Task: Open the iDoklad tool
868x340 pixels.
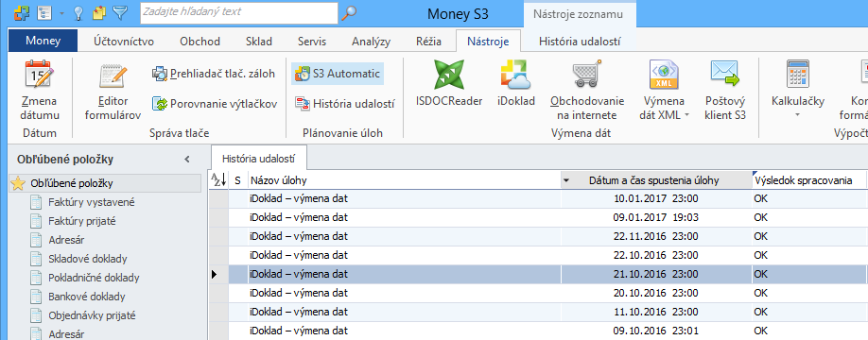Action: click(x=516, y=83)
